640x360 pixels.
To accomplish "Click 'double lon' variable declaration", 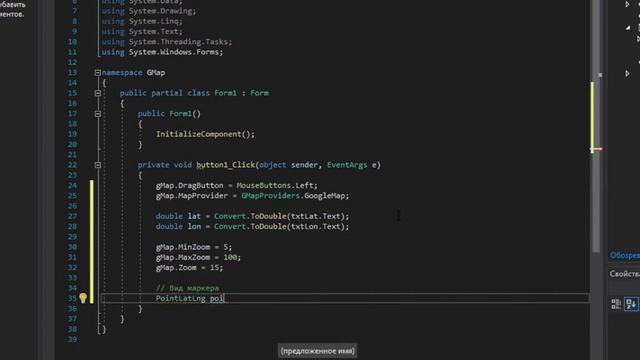I will click(178, 227).
